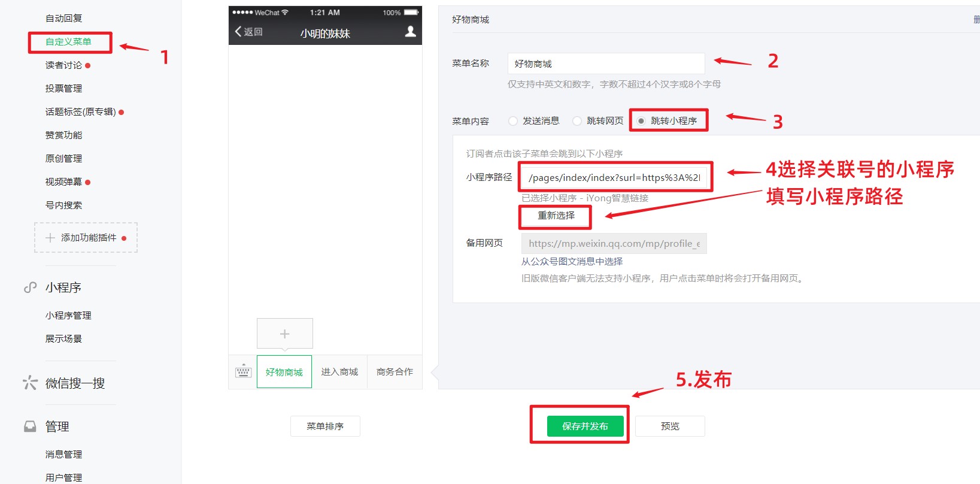Click the 菜单排序 button
Image resolution: width=980 pixels, height=484 pixels.
click(325, 426)
